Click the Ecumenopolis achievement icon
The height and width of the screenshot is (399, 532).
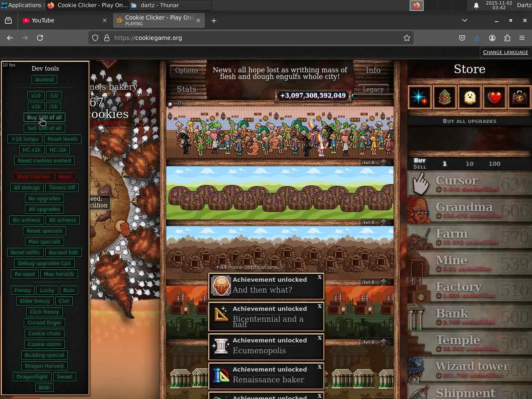pyautogui.click(x=221, y=346)
